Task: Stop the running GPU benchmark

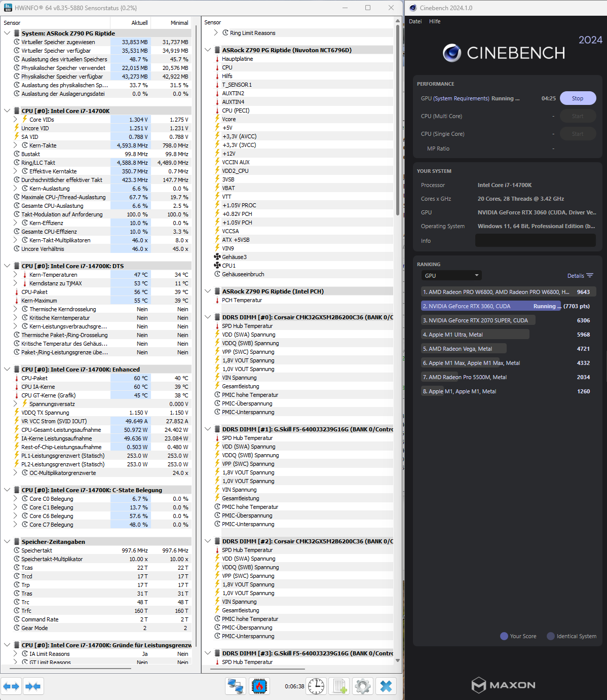Action: coord(578,98)
